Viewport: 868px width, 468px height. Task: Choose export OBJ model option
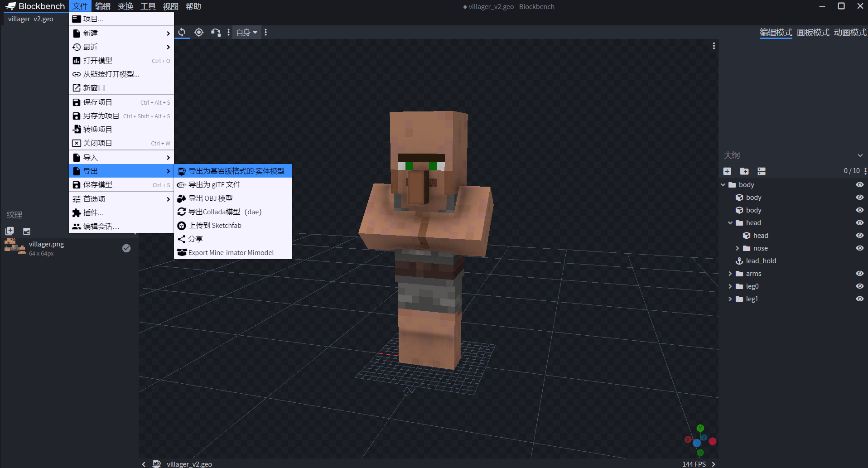pyautogui.click(x=233, y=198)
